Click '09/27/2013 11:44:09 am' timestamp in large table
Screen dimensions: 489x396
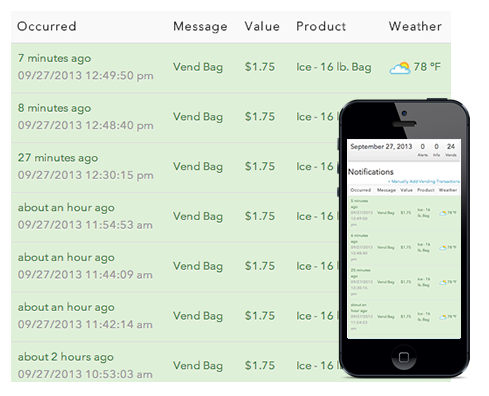pos(85,275)
